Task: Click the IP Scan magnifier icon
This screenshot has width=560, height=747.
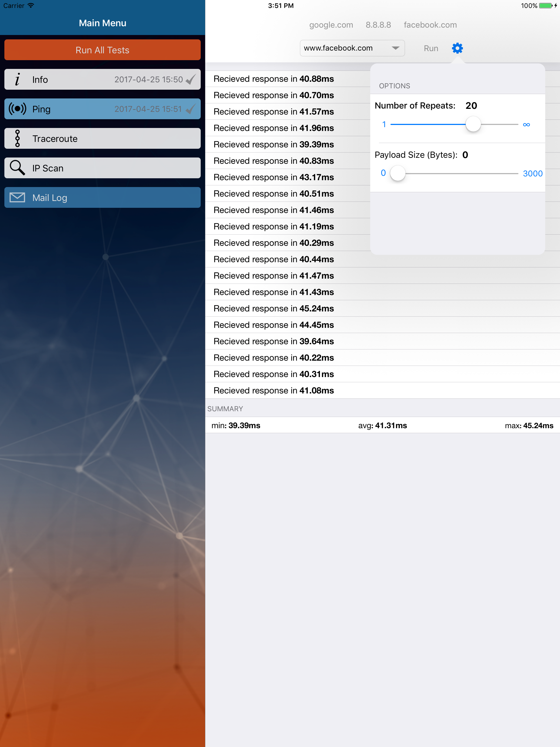Action: (x=17, y=168)
